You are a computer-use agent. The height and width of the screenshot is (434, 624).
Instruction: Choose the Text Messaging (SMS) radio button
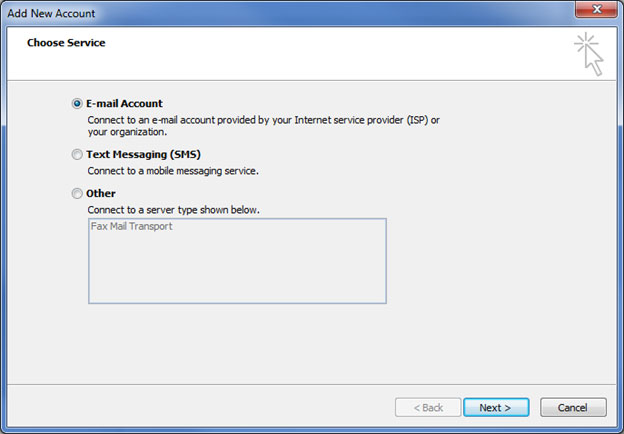point(77,154)
